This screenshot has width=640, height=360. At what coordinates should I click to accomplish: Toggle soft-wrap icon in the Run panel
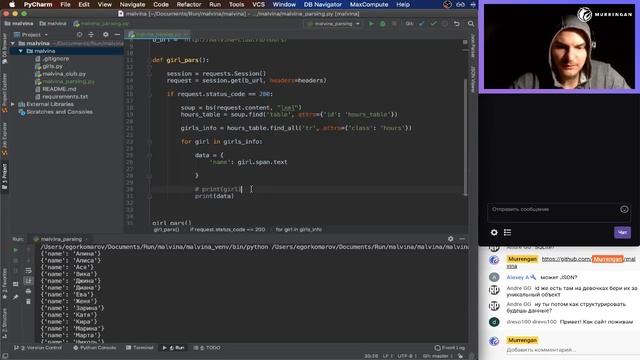(x=28, y=270)
